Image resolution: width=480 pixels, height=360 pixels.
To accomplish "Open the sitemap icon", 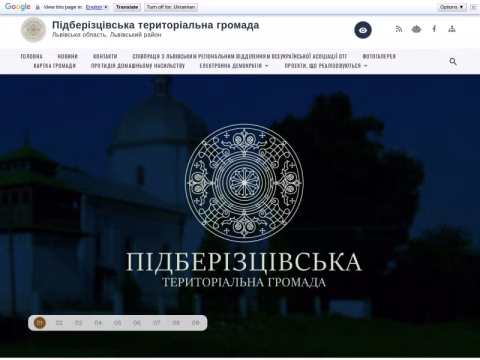I will (452, 29).
